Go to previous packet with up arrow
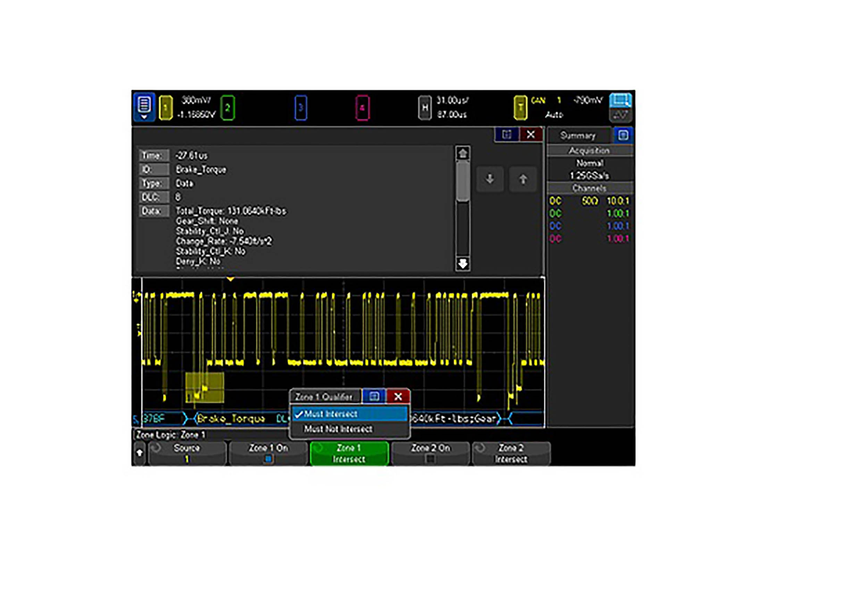This screenshot has height=608, width=868. click(523, 179)
